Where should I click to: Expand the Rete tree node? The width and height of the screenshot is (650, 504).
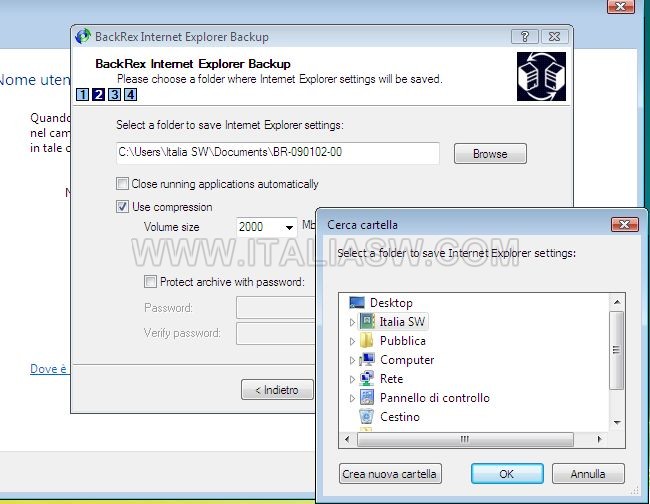pyautogui.click(x=352, y=379)
